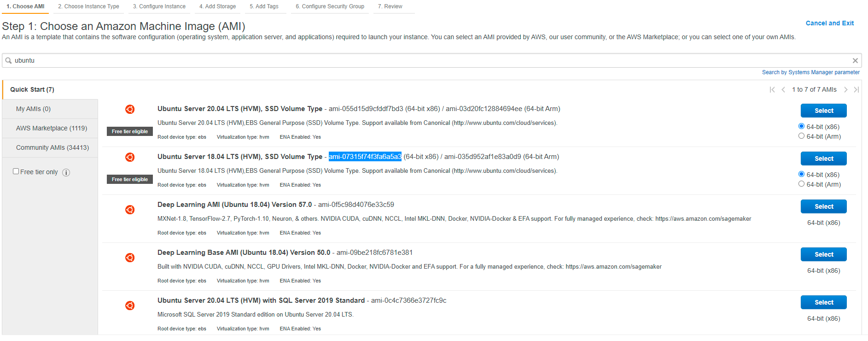This screenshot has height=341, width=868.
Task: Click the Deep Learning AMI (Ubuntu 18.04) Version 57.0 title
Action: coord(234,205)
